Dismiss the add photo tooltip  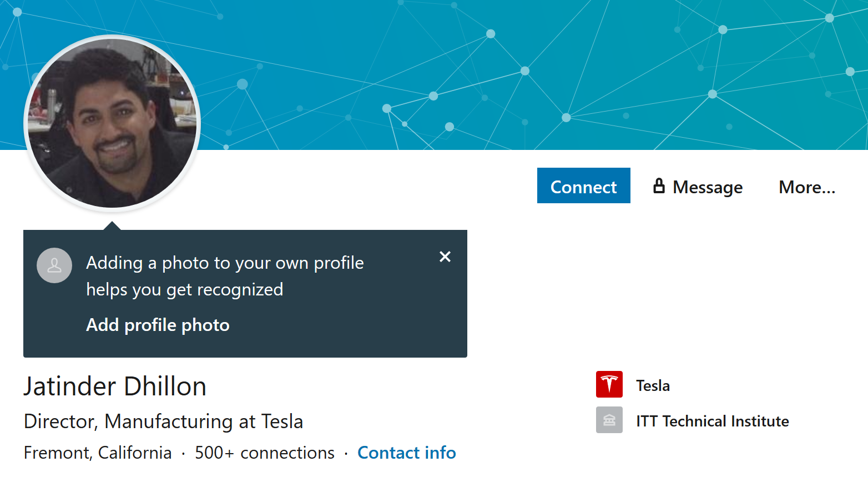click(x=445, y=257)
